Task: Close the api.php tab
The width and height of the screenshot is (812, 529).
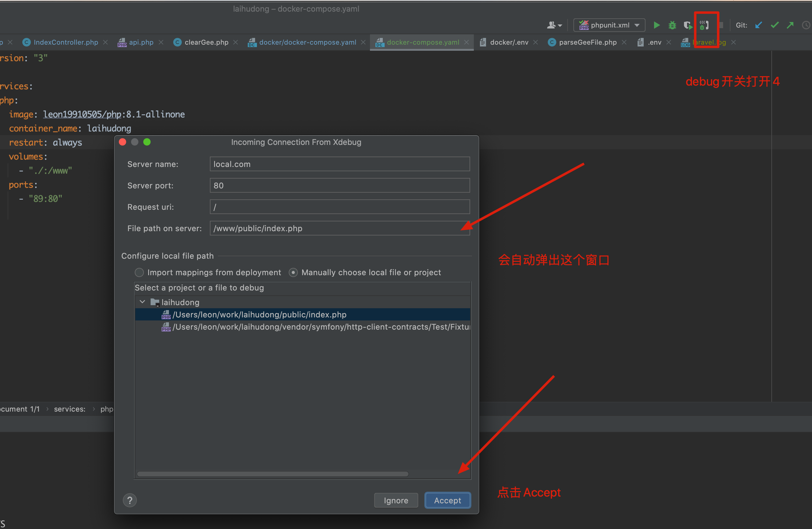Action: click(x=161, y=42)
